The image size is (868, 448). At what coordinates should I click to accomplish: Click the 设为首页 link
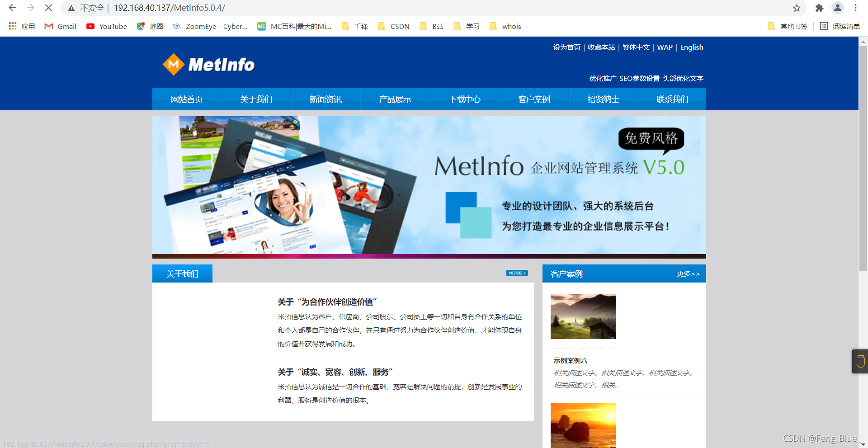(x=567, y=47)
